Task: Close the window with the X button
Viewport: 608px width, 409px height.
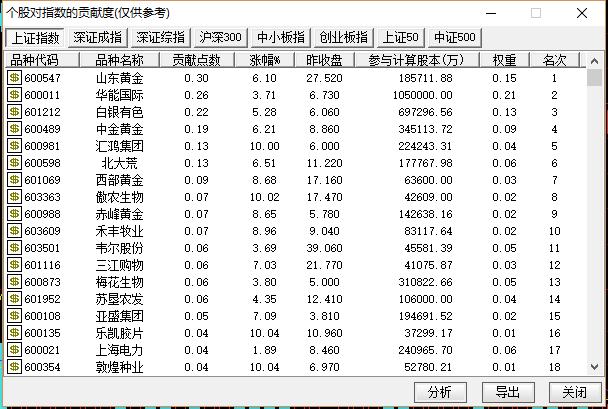Action: coord(582,13)
